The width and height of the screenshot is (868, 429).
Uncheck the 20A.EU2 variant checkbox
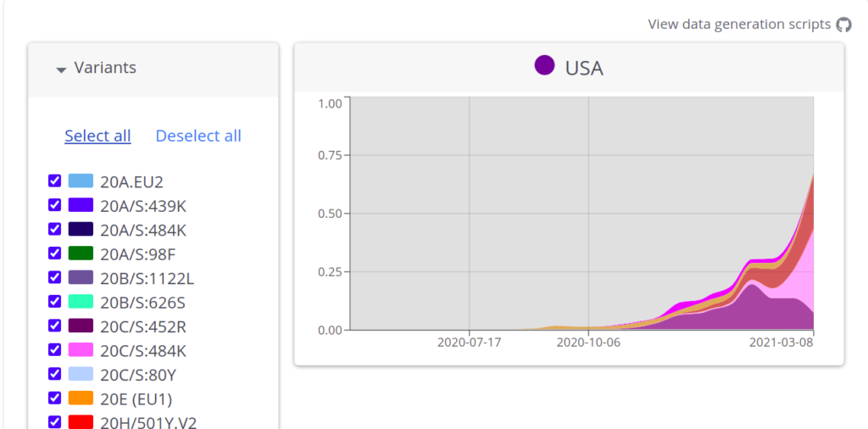pyautogui.click(x=55, y=181)
